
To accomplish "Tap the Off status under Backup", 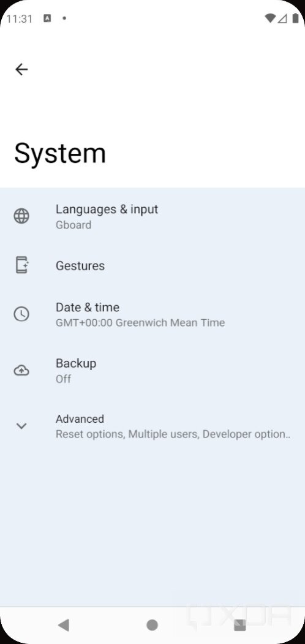I will pyautogui.click(x=63, y=379).
